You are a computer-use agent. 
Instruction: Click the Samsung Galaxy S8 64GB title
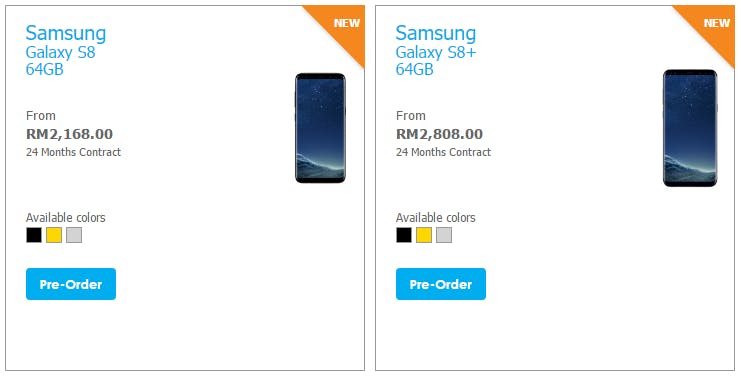click(66, 50)
